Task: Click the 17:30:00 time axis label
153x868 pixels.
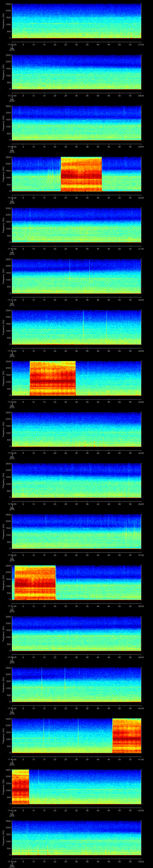Action: [x=12, y=249]
